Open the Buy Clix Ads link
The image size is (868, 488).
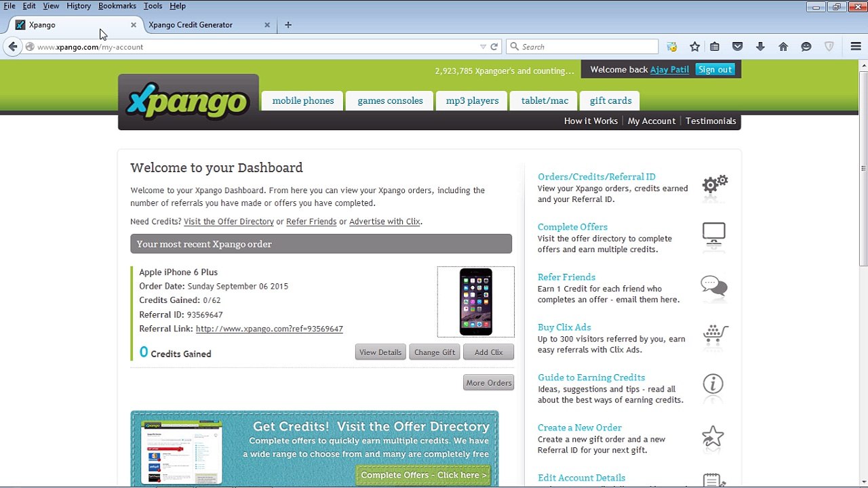pos(564,327)
